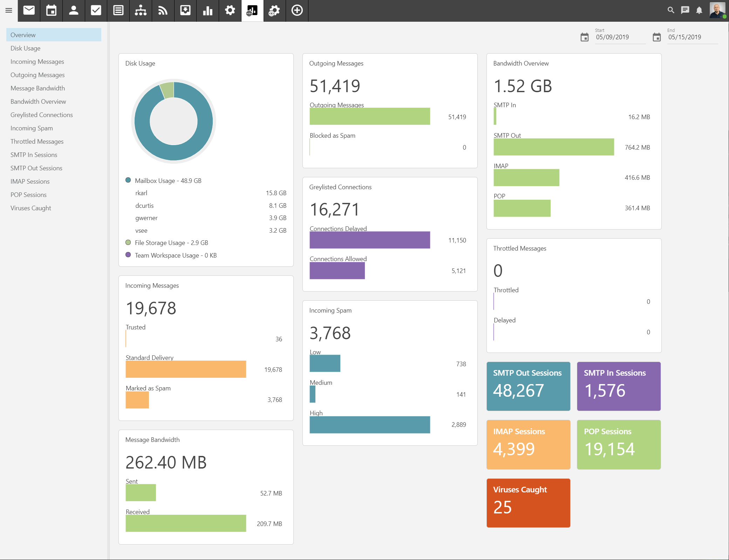729x560 pixels.
Task: Open the Disk Usage report link
Action: 26,48
